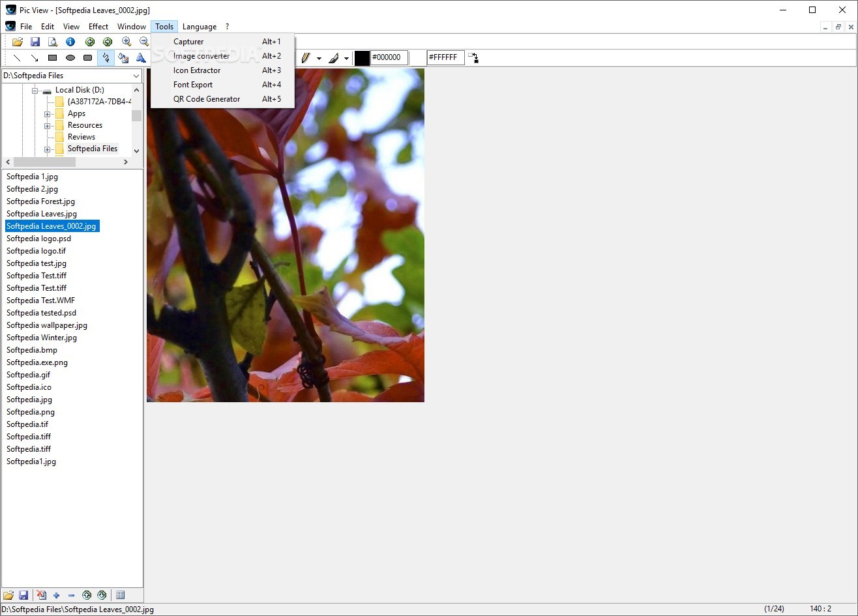Show the blue image info icon
The height and width of the screenshot is (616, 858).
click(70, 42)
